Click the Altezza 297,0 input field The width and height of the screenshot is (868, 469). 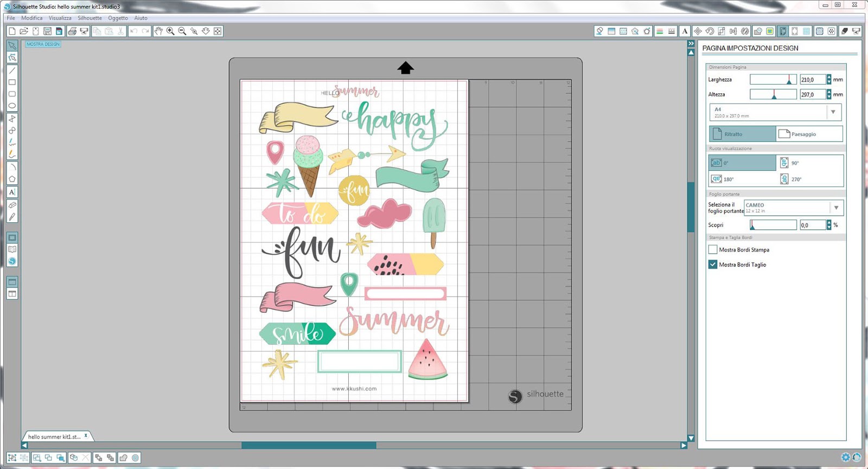click(x=813, y=94)
